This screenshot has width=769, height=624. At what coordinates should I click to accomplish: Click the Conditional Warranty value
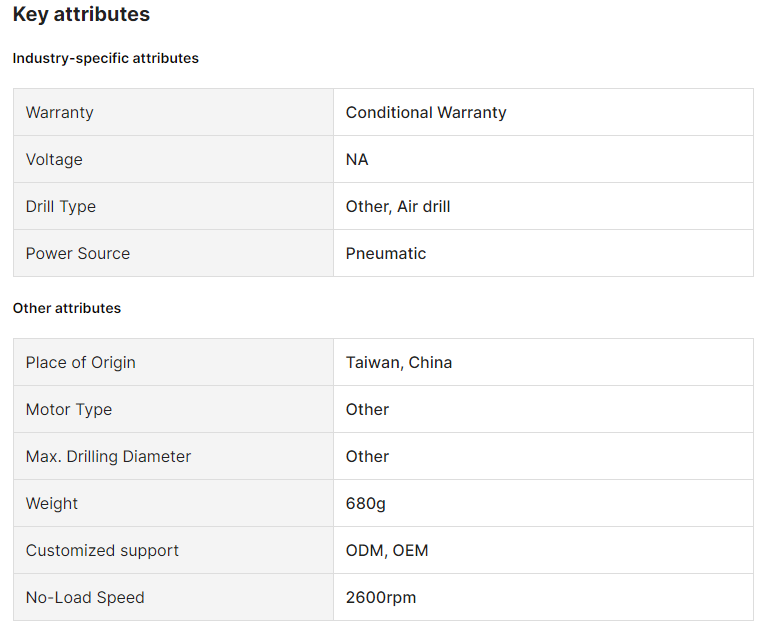[426, 112]
